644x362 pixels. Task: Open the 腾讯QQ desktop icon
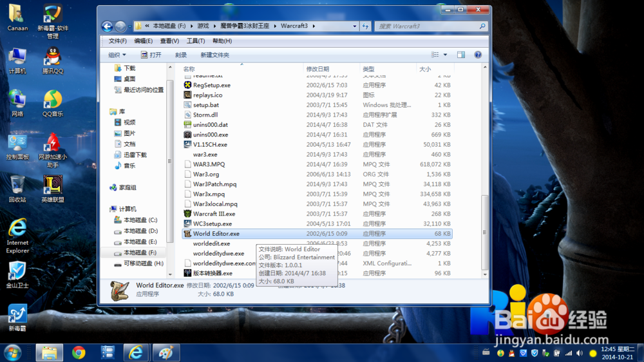(x=53, y=61)
